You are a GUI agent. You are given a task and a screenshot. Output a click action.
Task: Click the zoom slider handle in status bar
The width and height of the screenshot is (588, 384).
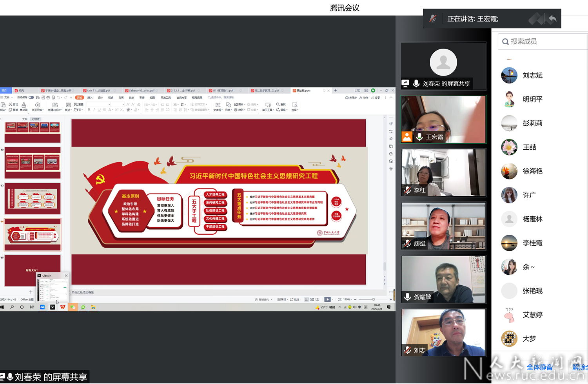tap(373, 299)
